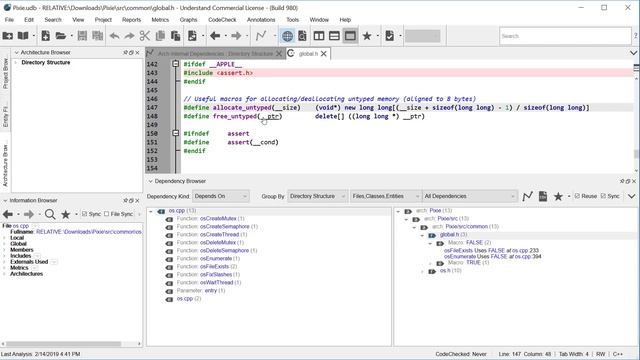Click the star icon in Information Browser
Viewport: 640px width, 360px height.
tap(65, 214)
